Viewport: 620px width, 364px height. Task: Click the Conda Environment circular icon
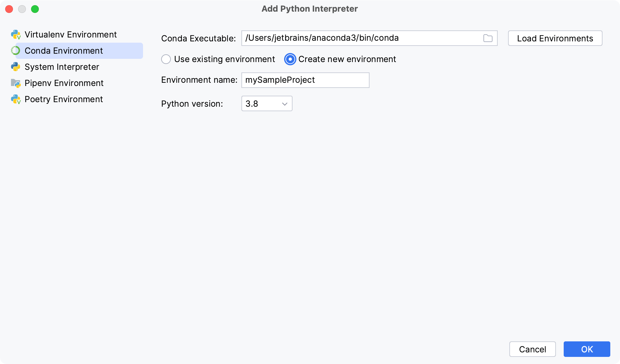pyautogui.click(x=15, y=50)
